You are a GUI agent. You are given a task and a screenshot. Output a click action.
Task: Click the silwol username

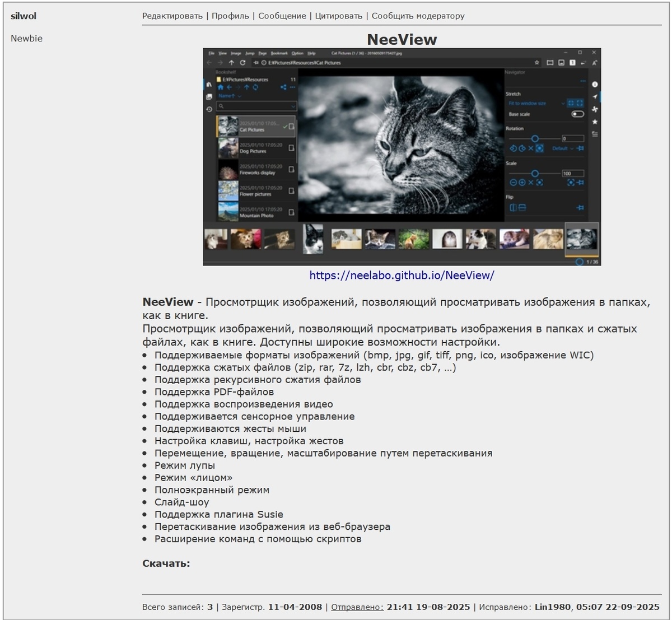pyautogui.click(x=24, y=16)
